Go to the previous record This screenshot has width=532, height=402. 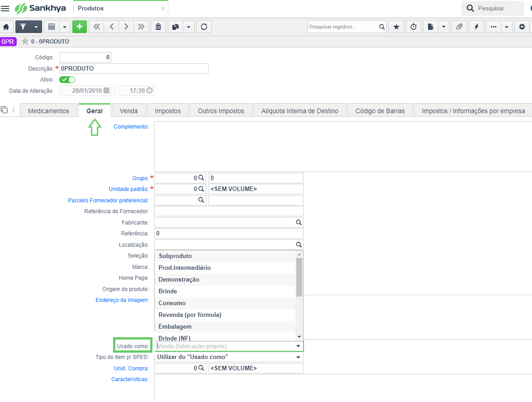click(111, 27)
